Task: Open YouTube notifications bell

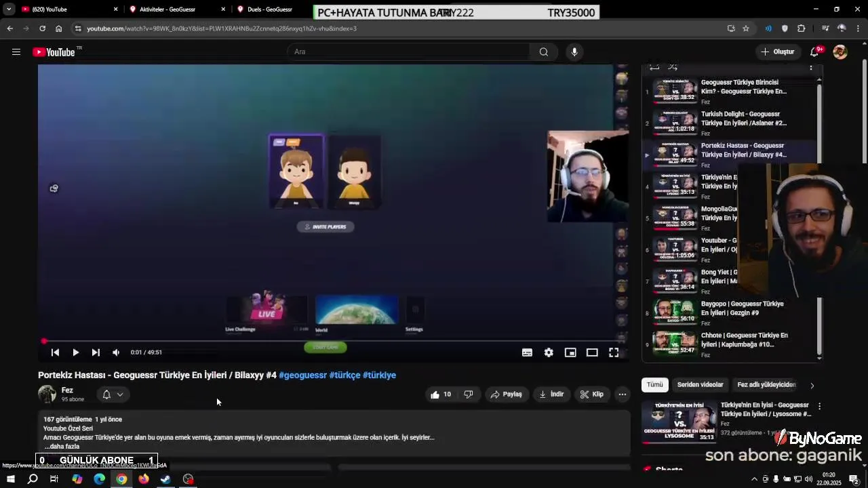Action: [x=816, y=52]
